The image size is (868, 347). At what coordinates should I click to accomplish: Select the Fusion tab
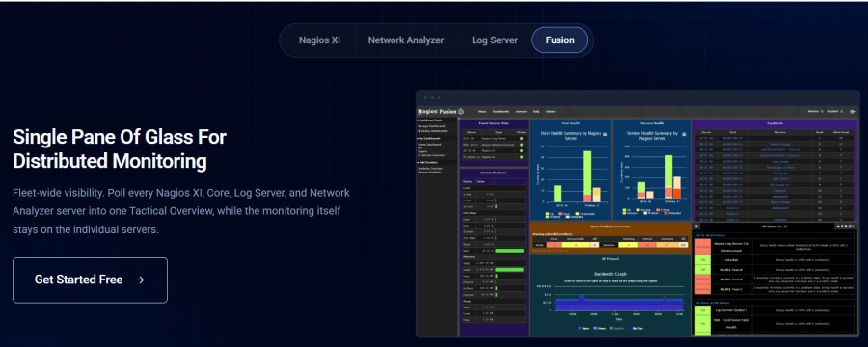click(559, 40)
